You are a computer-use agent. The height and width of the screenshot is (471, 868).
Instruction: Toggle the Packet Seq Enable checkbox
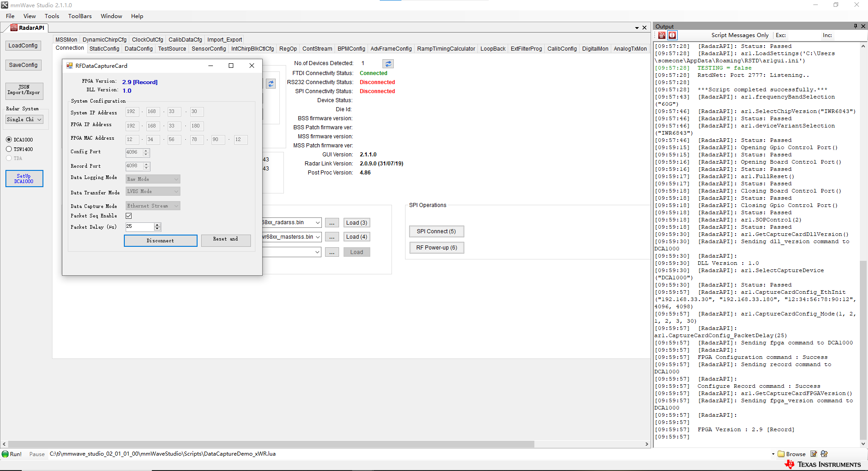pos(129,216)
